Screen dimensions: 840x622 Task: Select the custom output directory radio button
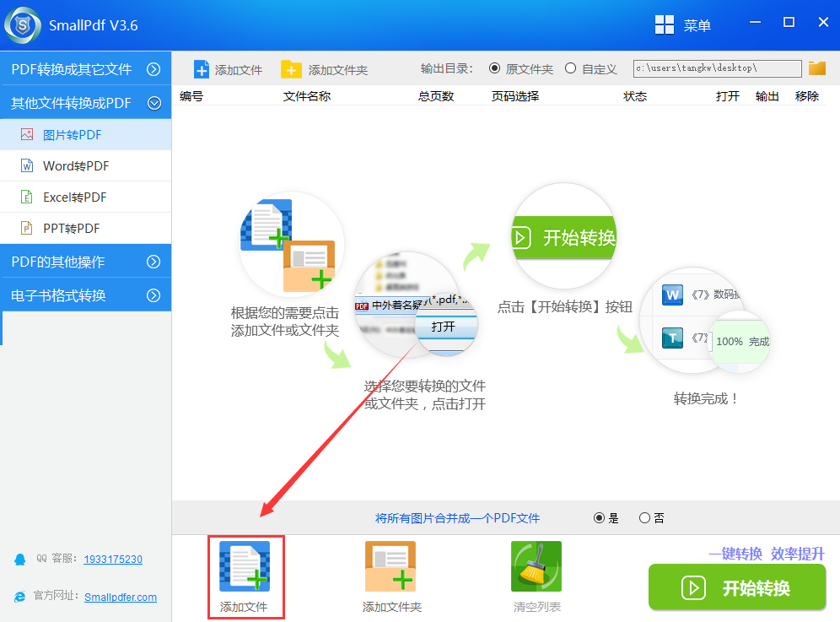571,68
